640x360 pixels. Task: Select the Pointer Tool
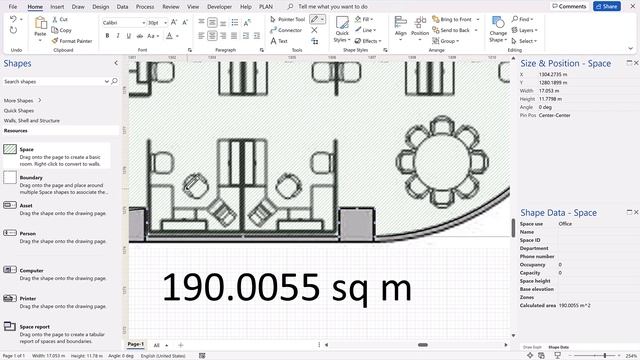[x=287, y=19]
